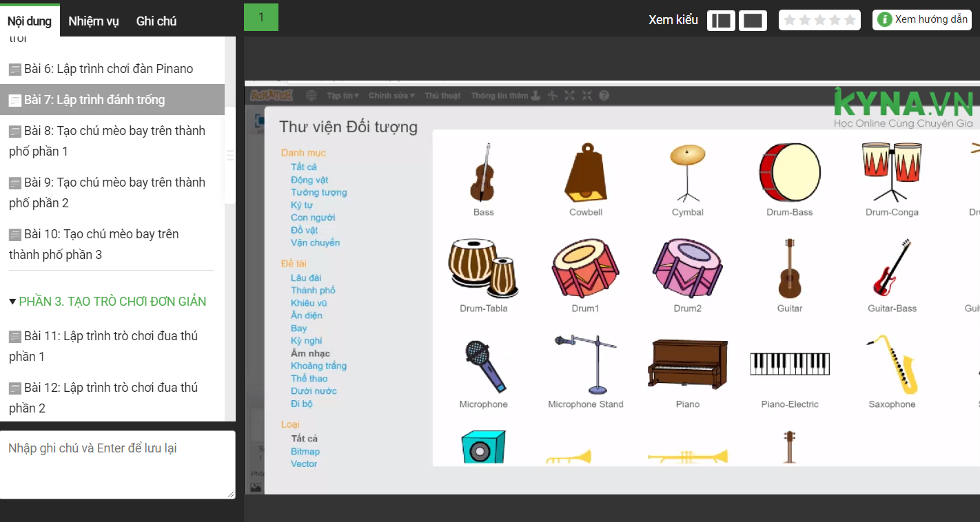Open the Chỉnh sửa dropdown menu

tap(391, 96)
